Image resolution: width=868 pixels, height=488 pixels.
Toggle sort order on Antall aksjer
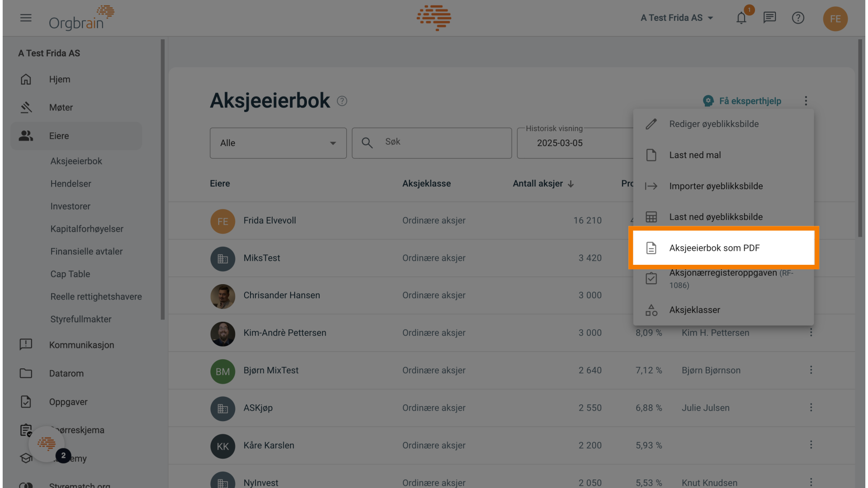(x=543, y=183)
